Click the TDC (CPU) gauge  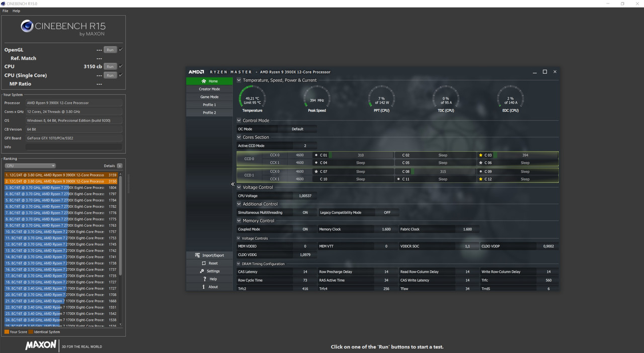click(x=446, y=98)
